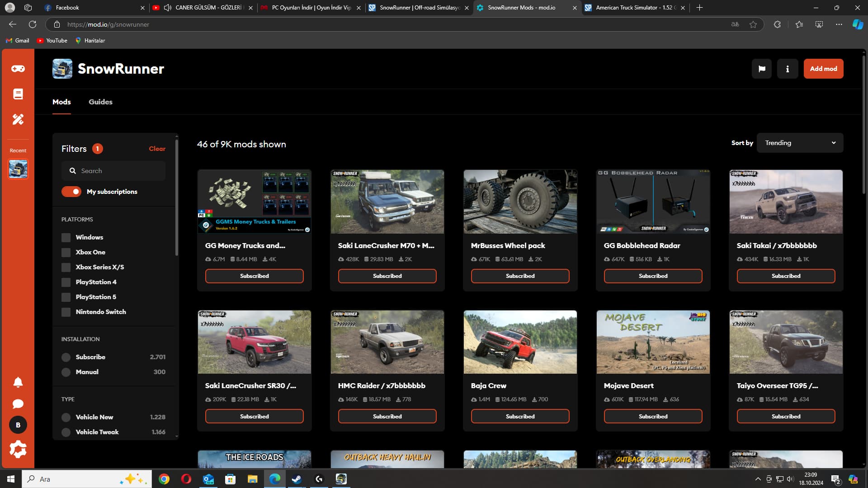Mute the CANER GÜLSÜM tab audio icon
Screen dimensions: 868x488
[x=168, y=8]
